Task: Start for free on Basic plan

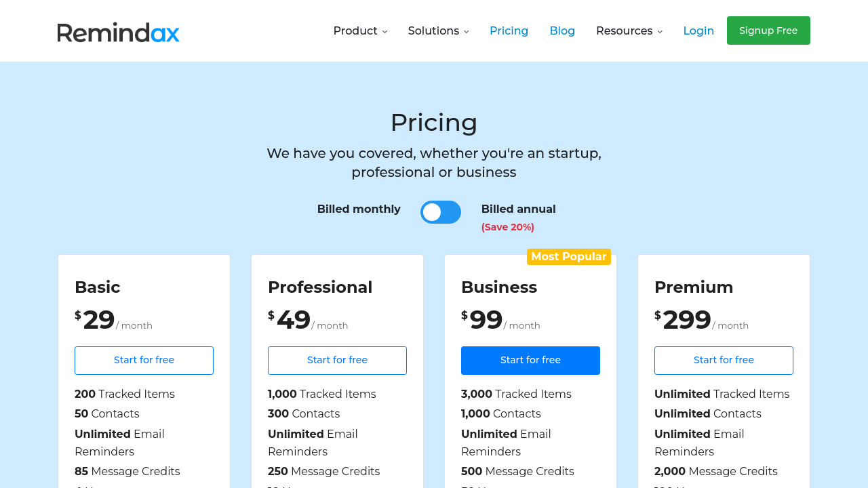Action: pyautogui.click(x=144, y=361)
